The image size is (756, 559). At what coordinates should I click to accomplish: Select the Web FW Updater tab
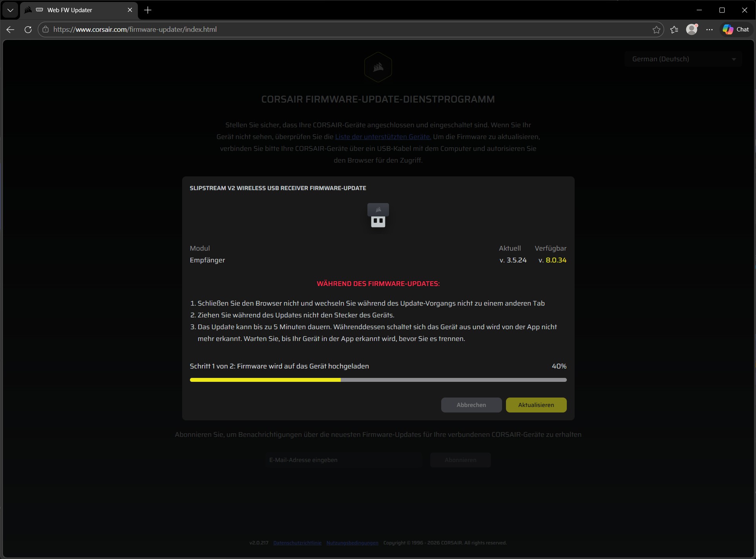(70, 10)
